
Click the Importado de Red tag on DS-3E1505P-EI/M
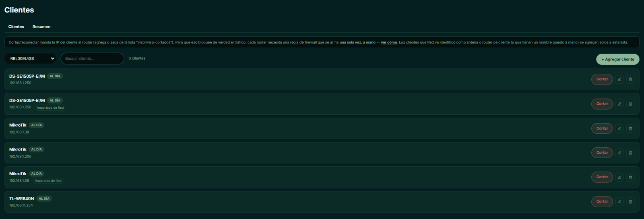coord(50,107)
